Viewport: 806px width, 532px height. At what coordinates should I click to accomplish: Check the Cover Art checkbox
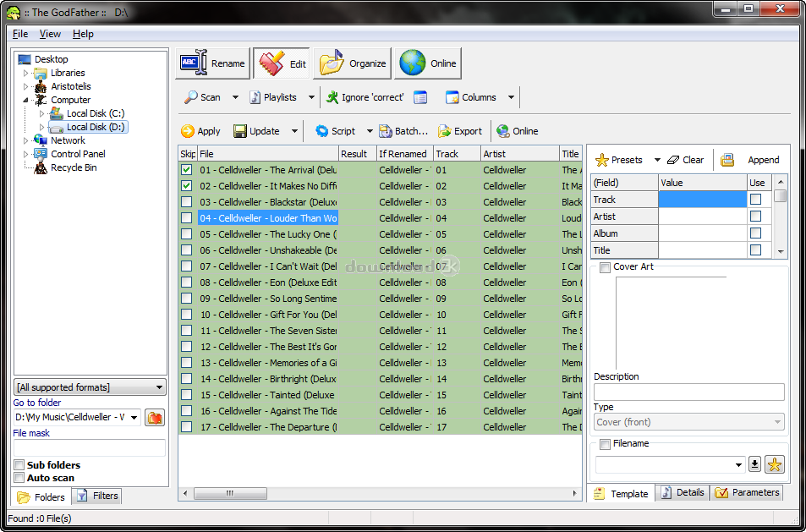tap(605, 267)
